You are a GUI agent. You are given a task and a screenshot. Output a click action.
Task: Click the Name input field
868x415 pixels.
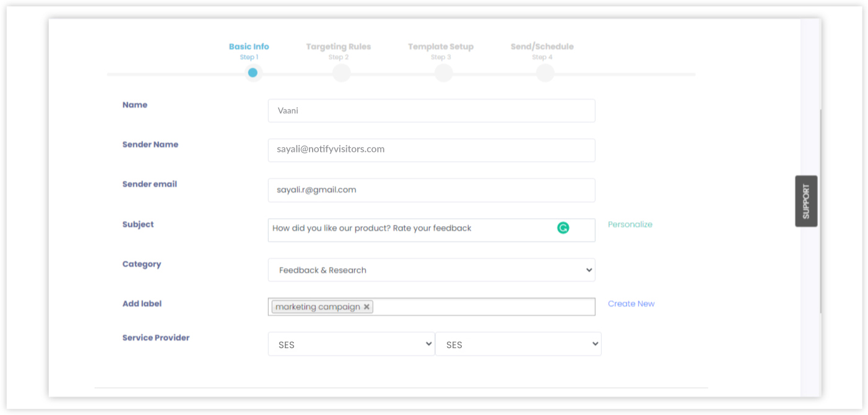point(432,111)
